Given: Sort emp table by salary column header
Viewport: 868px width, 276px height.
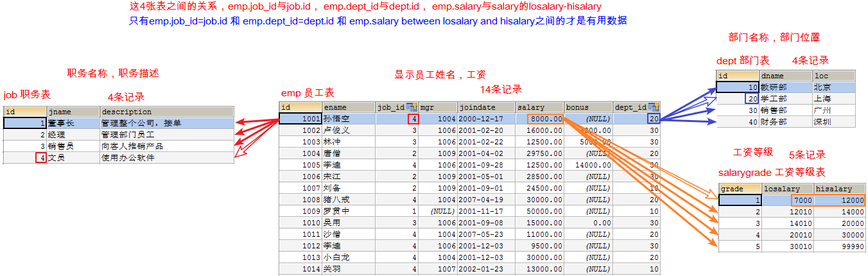Looking at the screenshot, I should [x=539, y=107].
